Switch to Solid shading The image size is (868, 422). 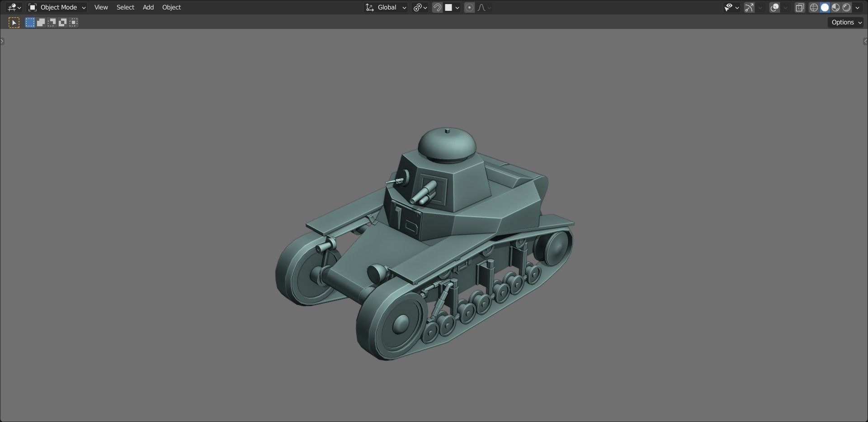825,7
